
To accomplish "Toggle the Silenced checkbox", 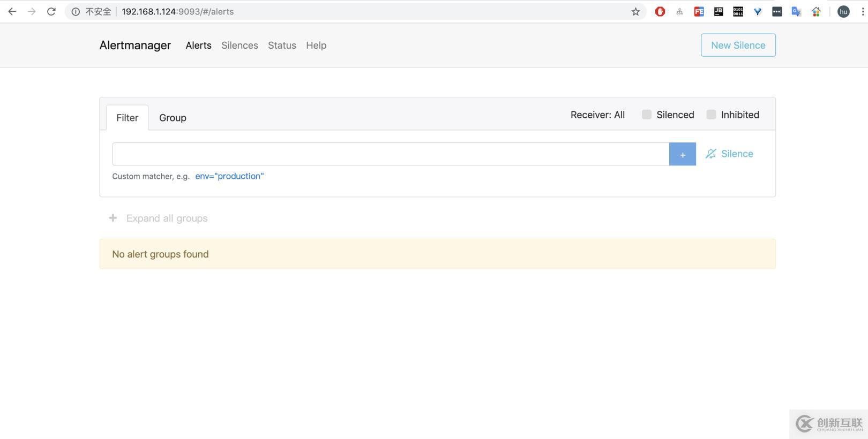I will coord(647,115).
